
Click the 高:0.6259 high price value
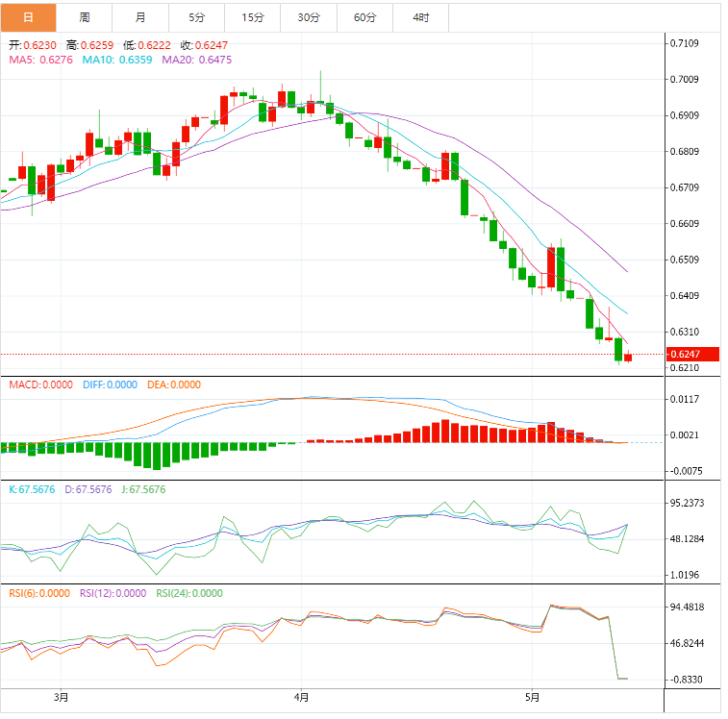pos(89,45)
